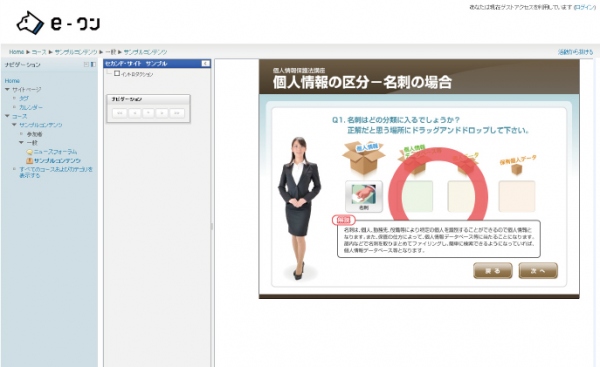Toggle the イントロダクション checkbox
This screenshot has width=600, height=367.
coord(117,73)
